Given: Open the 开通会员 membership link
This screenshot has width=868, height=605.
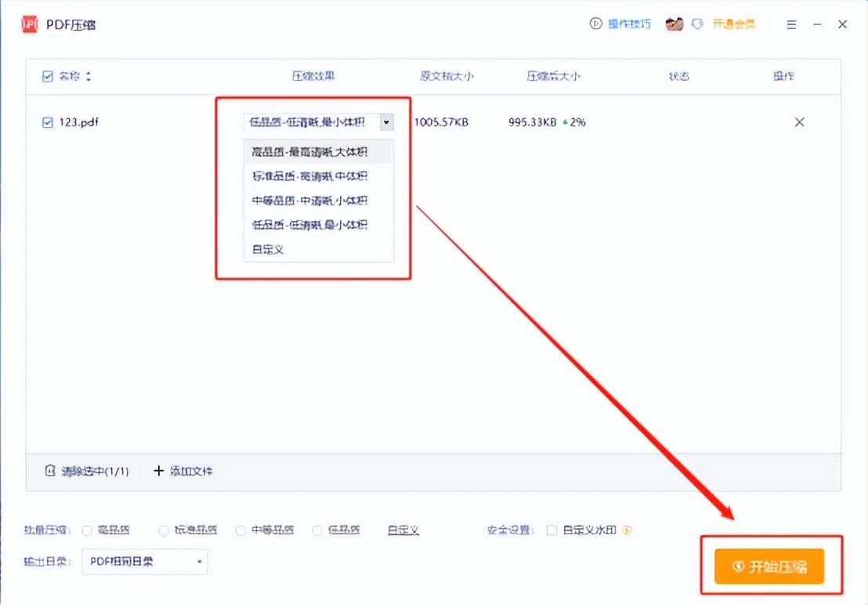Looking at the screenshot, I should (x=735, y=24).
